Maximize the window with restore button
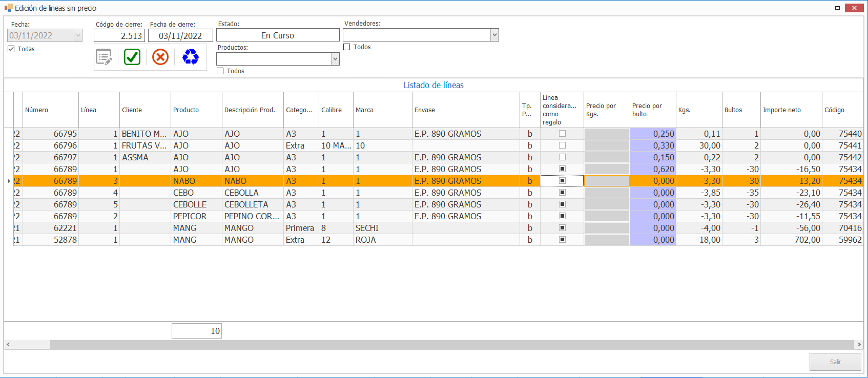Viewport: 868px width, 378px height. [x=837, y=8]
